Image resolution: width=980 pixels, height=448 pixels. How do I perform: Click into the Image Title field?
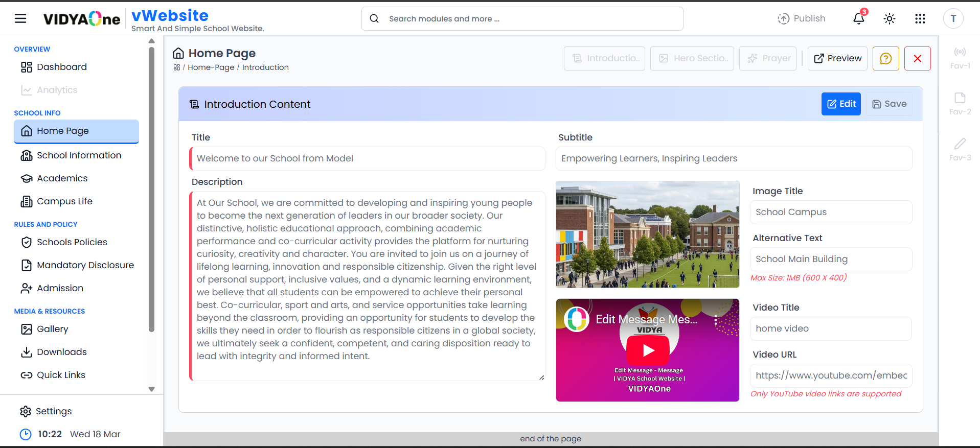click(831, 212)
